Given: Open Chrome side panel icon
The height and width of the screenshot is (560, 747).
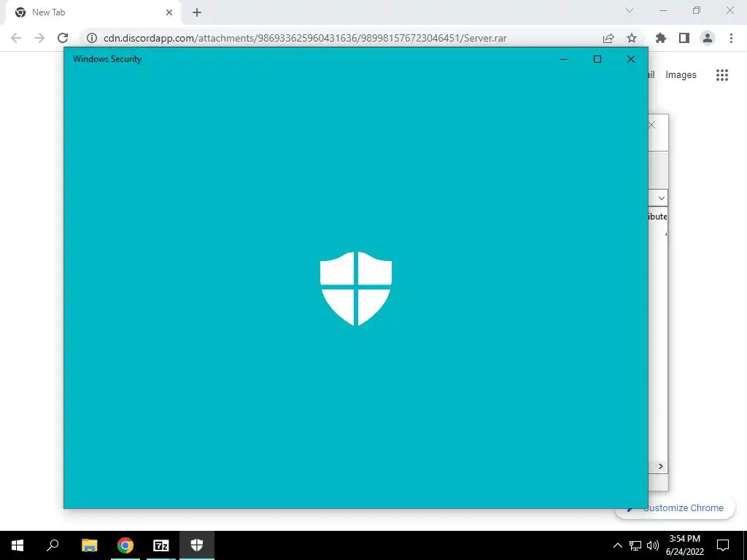Looking at the screenshot, I should tap(684, 38).
